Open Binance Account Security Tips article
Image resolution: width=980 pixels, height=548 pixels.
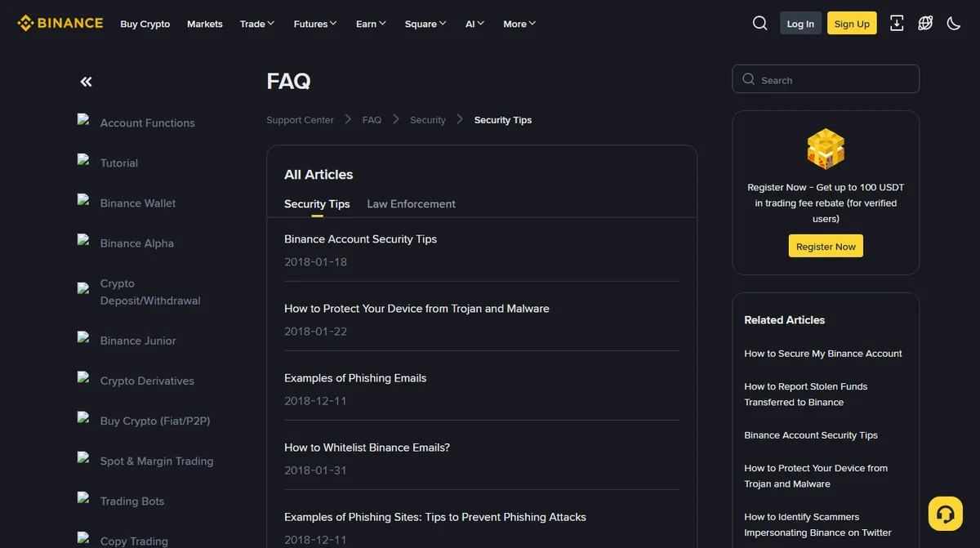360,239
